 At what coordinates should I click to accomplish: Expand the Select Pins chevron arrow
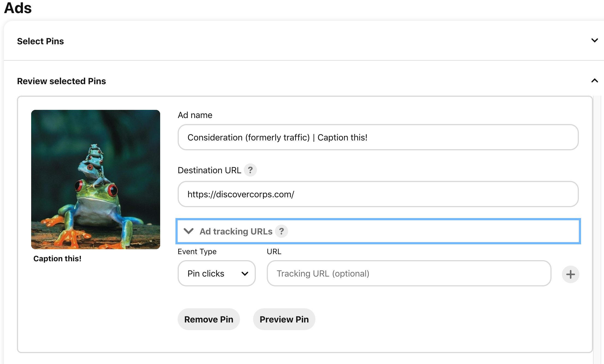click(594, 41)
